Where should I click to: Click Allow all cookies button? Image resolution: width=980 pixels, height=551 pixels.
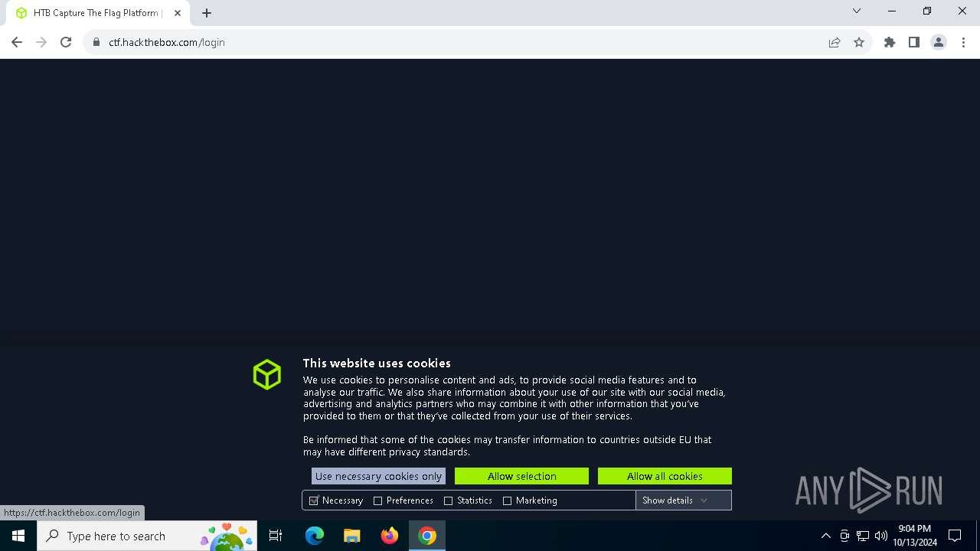[x=665, y=476]
